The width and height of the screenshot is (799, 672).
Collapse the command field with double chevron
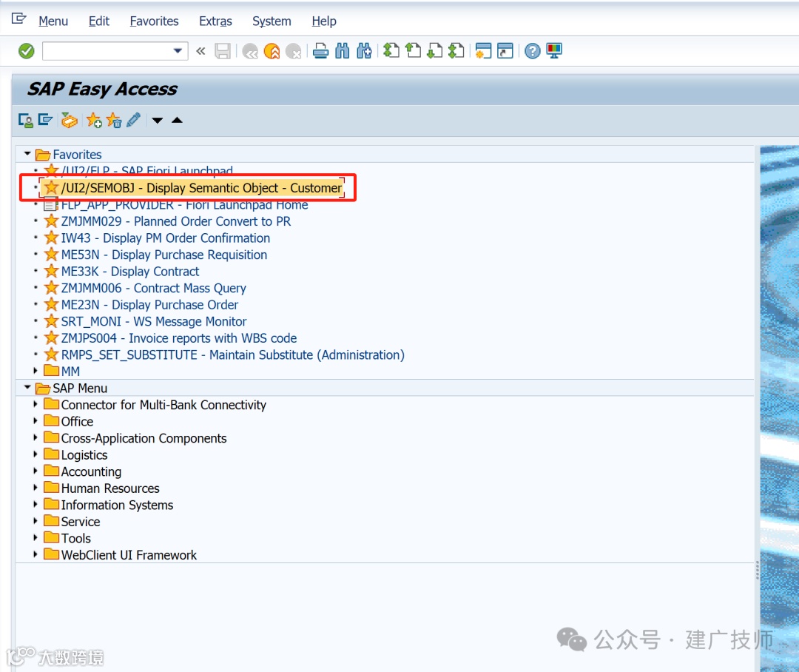pyautogui.click(x=200, y=51)
